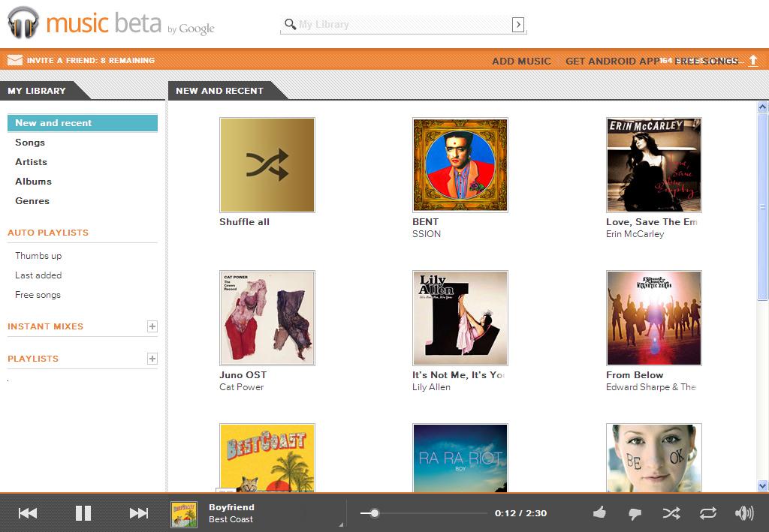Image resolution: width=769 pixels, height=532 pixels.
Task: Toggle repeat mode
Action: [708, 513]
